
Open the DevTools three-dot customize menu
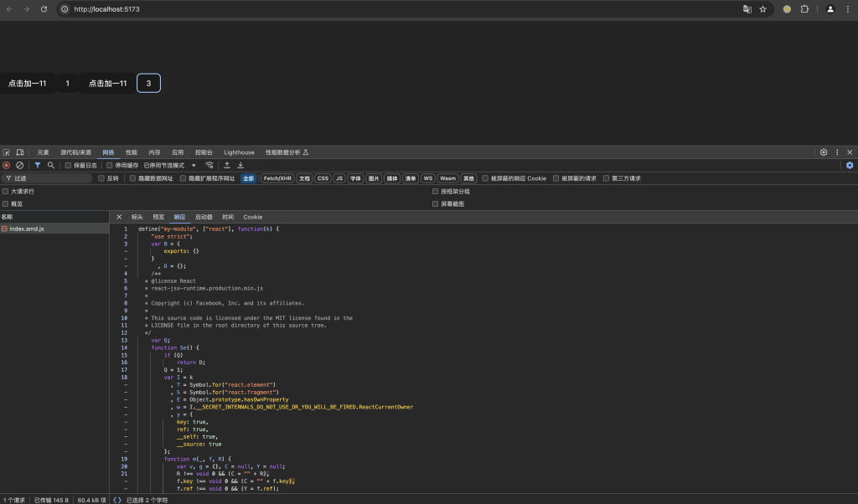click(837, 152)
